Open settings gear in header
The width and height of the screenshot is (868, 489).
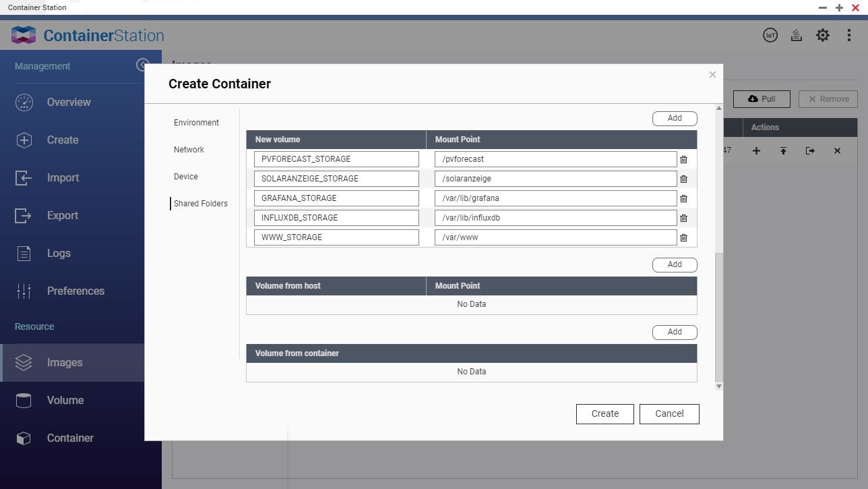coord(822,36)
